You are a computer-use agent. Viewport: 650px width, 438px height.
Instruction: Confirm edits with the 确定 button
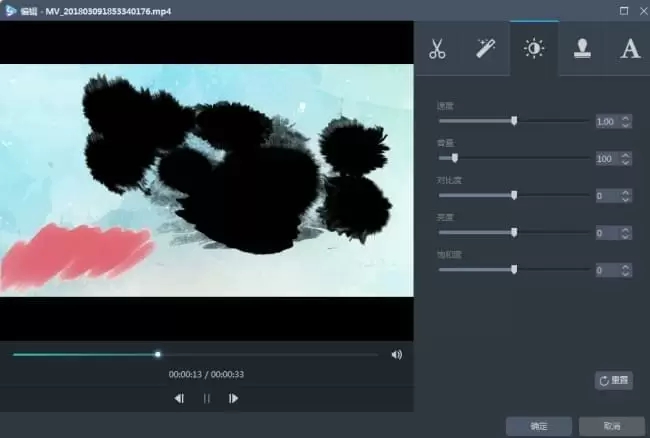click(538, 426)
